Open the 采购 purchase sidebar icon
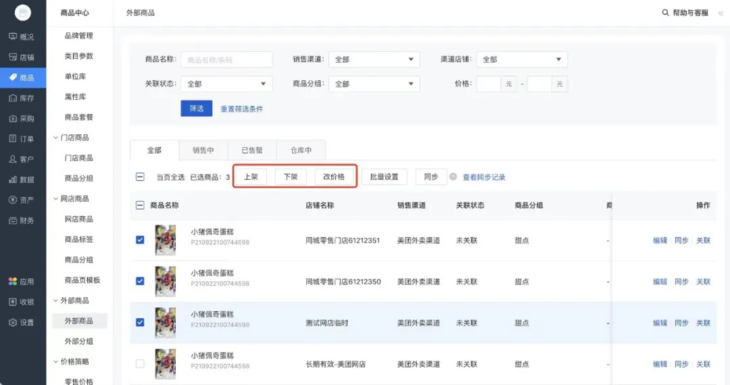Screen dimensions: 730x385 (13, 118)
